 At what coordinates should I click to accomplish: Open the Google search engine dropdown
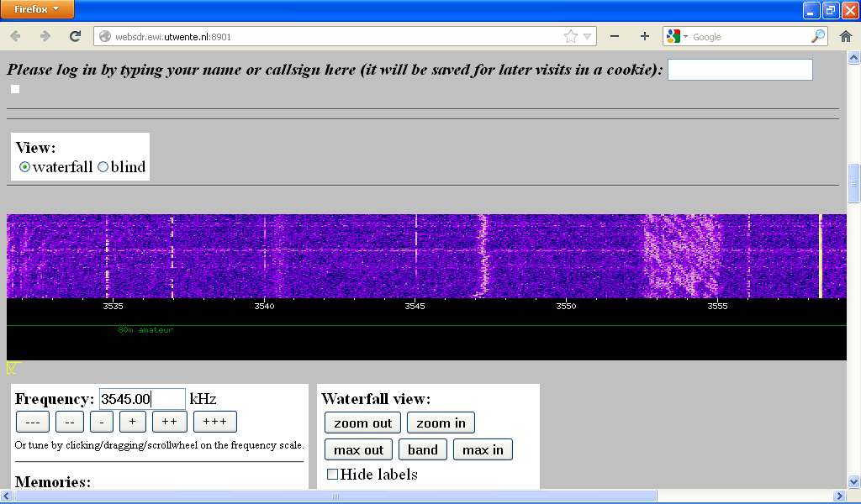[677, 37]
